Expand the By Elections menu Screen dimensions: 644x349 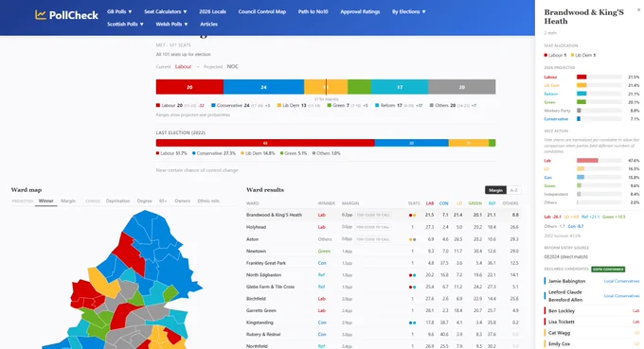409,11
